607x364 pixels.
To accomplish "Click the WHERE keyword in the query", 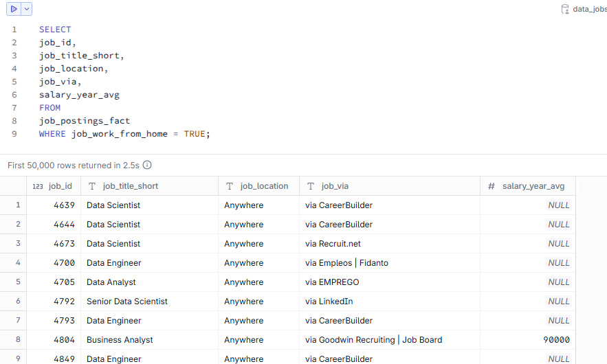I will 52,134.
